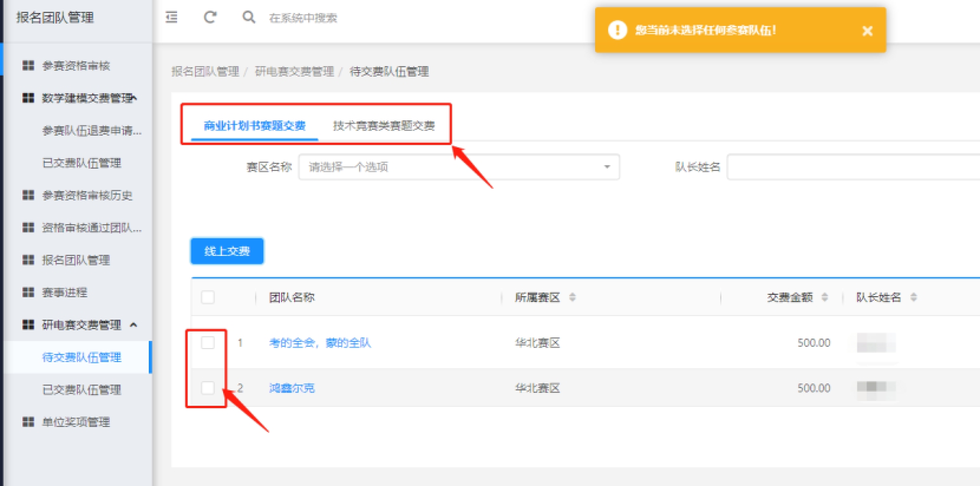980x486 pixels.
Task: Click grid icon beside 单位奖项管理
Action: [28, 422]
